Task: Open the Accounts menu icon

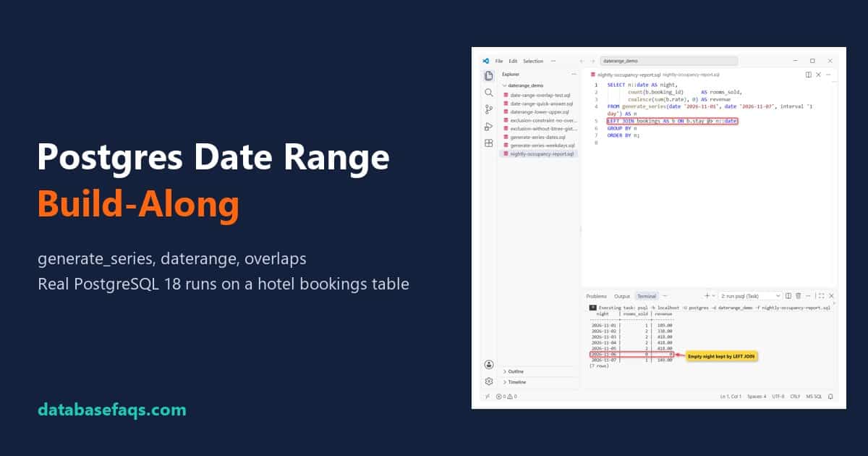Action: (x=489, y=364)
